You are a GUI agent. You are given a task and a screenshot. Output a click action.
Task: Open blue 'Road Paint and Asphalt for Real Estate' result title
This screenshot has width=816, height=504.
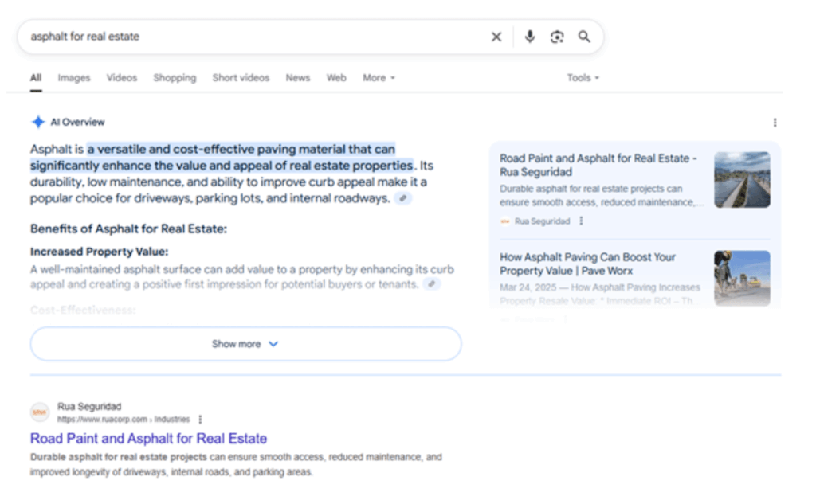click(148, 439)
